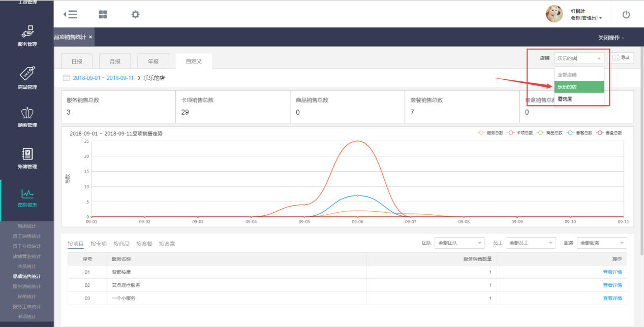
Task: Open 账簿管理 ledger icon
Action: (x=27, y=157)
